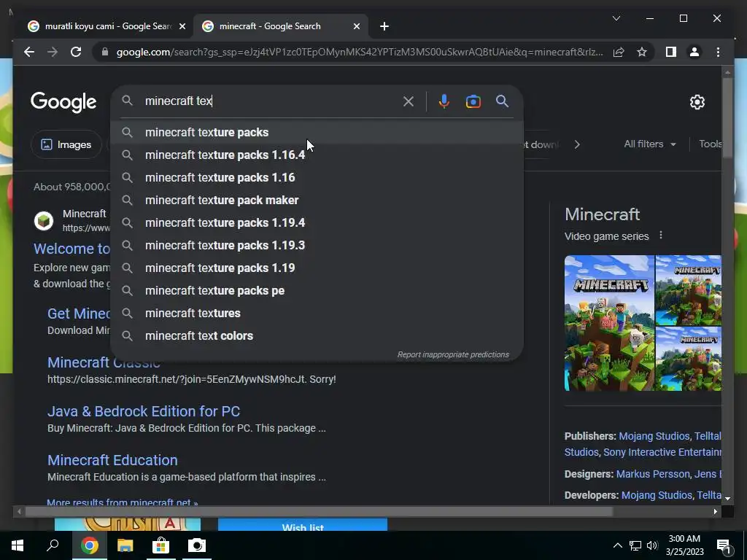Expand the All filters dropdown
The image size is (747, 560).
pos(650,144)
